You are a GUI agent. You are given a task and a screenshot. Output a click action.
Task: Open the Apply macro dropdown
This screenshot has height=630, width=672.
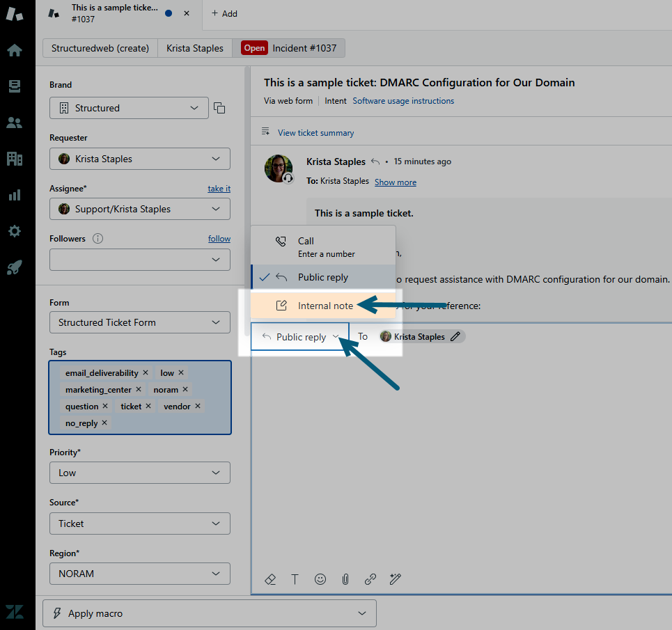click(210, 613)
